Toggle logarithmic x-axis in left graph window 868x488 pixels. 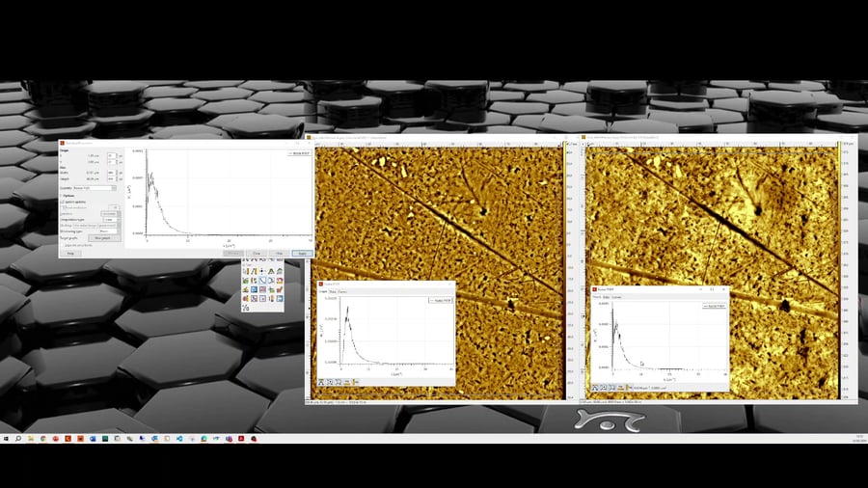(x=347, y=382)
